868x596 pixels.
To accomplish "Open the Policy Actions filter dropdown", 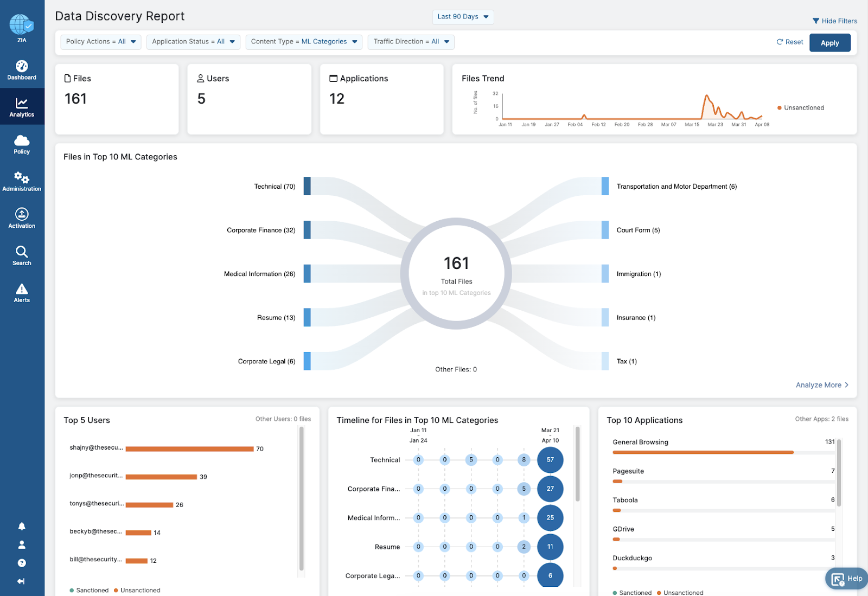I will coord(101,42).
